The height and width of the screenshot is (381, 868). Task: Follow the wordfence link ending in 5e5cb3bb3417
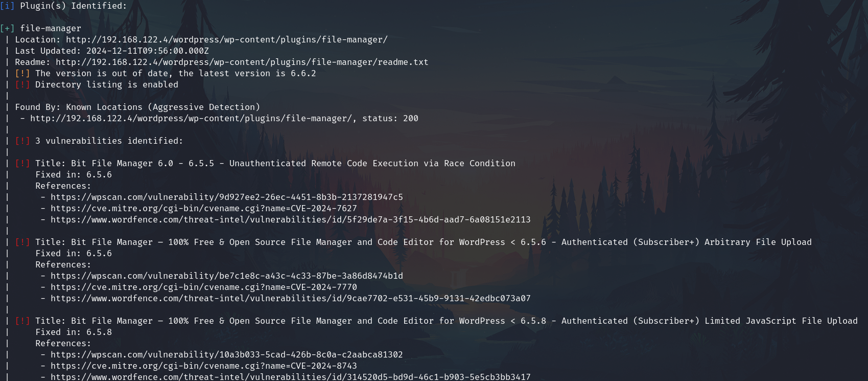(290, 377)
